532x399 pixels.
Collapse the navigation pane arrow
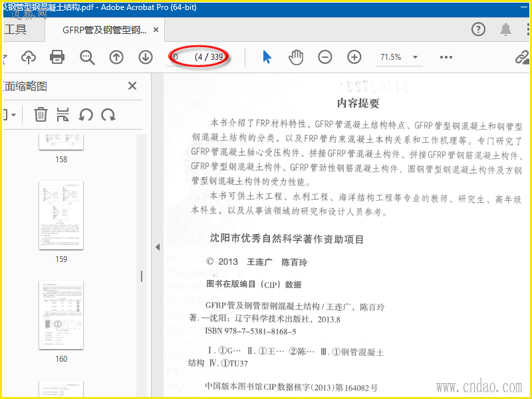pos(158,247)
